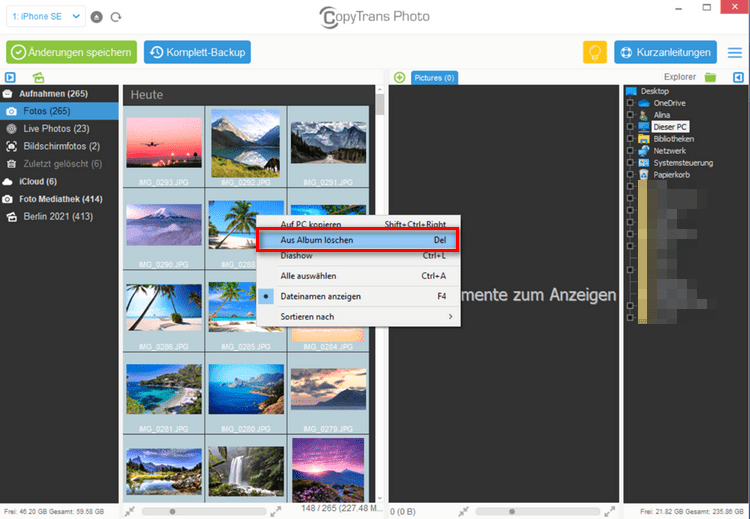
Task: Open Bildschirmfotos (2) album
Action: pos(59,146)
